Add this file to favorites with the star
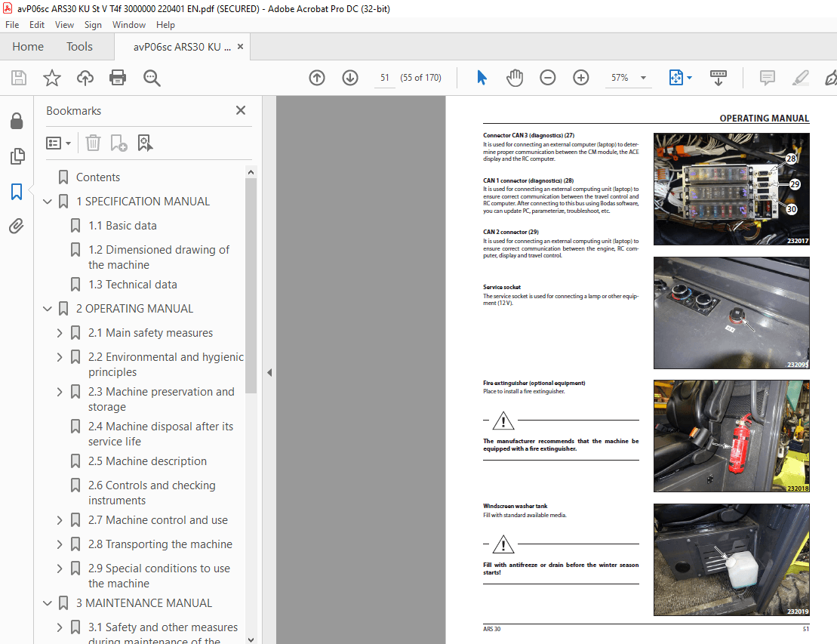 point(51,77)
